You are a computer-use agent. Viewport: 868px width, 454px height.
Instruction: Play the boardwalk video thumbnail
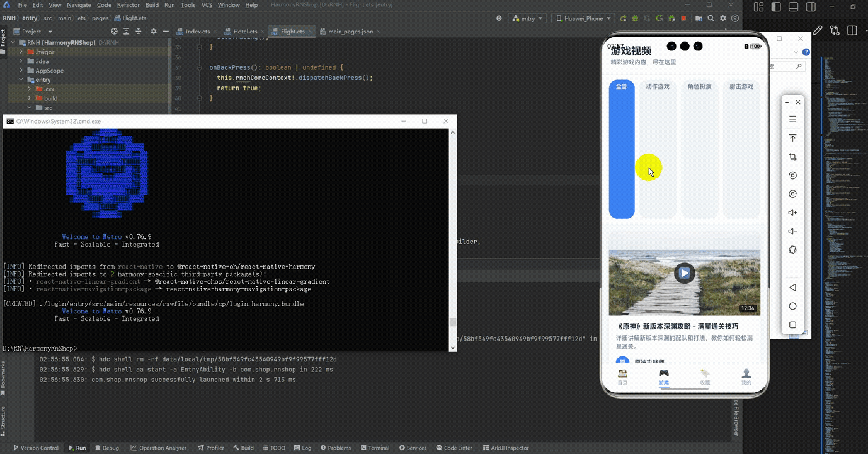(684, 273)
